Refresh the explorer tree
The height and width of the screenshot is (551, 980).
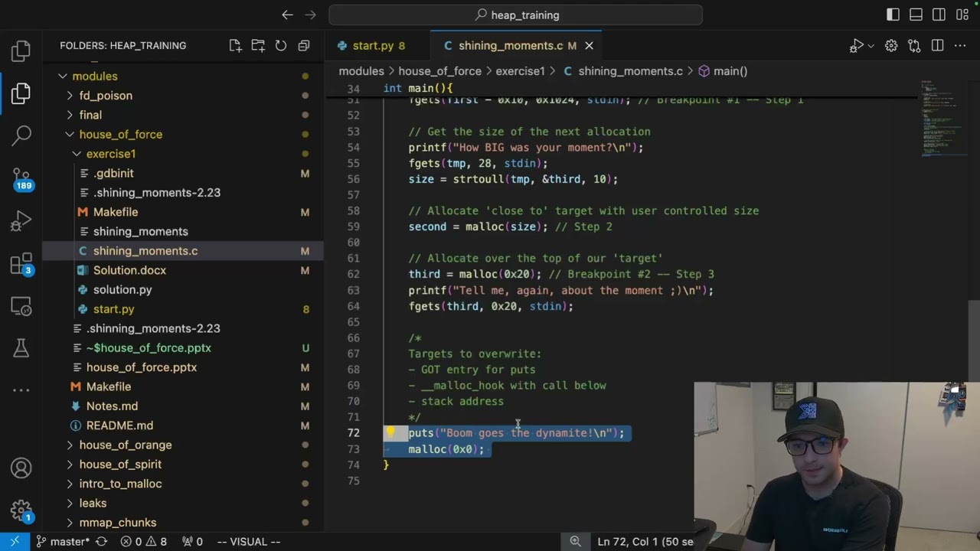281,46
